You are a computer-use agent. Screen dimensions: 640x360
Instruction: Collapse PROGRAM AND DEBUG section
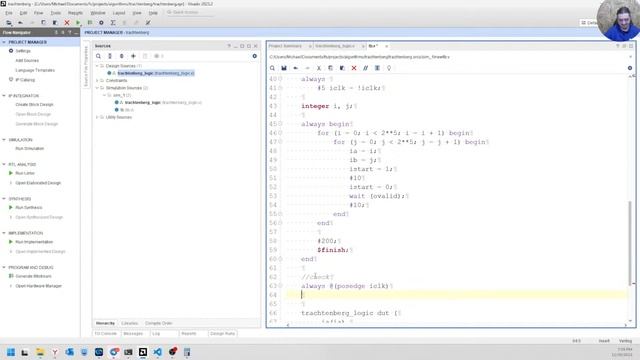pos(4,267)
